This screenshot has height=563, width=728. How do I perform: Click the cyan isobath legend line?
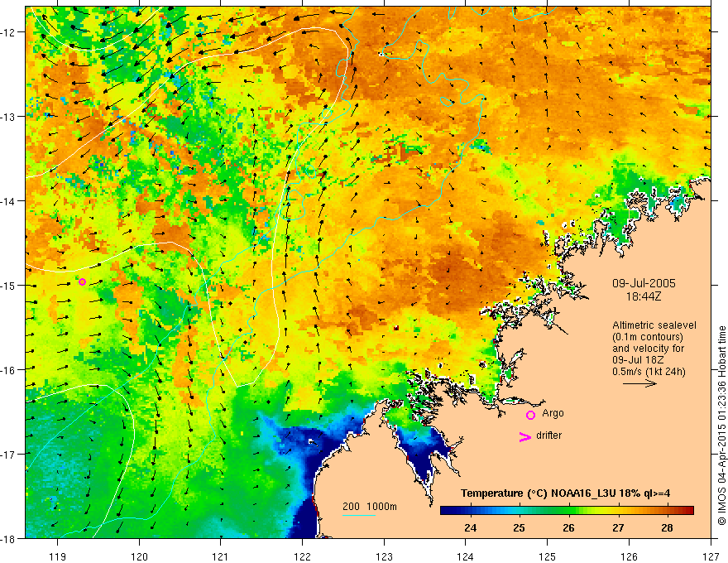point(359,515)
